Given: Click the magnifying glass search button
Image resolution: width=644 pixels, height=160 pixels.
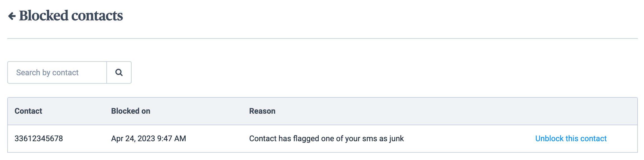Looking at the screenshot, I should pyautogui.click(x=119, y=72).
